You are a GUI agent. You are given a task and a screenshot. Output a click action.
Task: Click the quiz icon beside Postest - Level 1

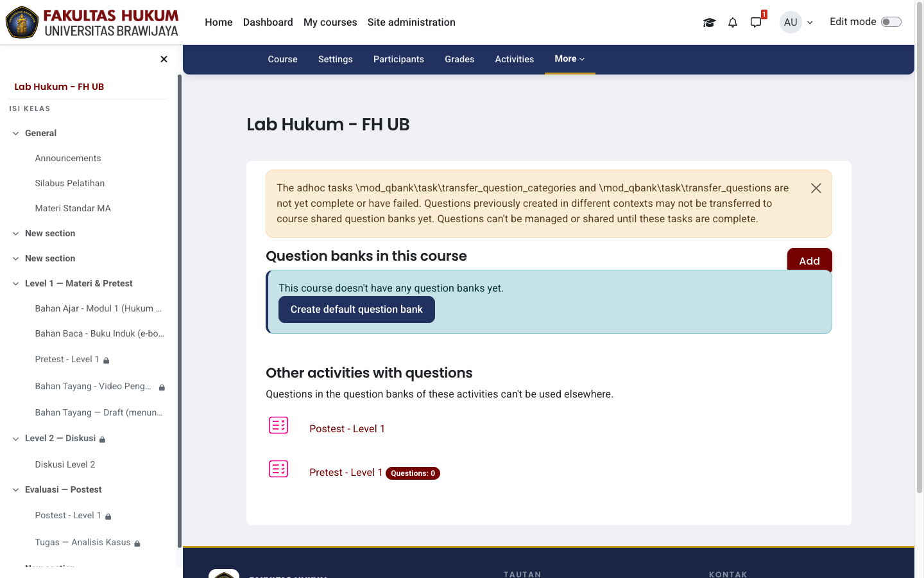coord(278,426)
